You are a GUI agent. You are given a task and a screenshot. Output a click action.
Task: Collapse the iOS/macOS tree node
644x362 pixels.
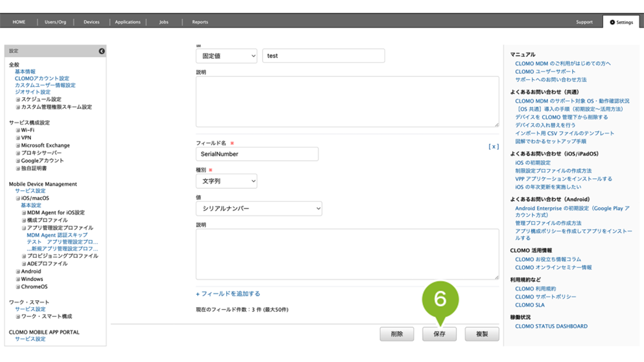coord(18,198)
